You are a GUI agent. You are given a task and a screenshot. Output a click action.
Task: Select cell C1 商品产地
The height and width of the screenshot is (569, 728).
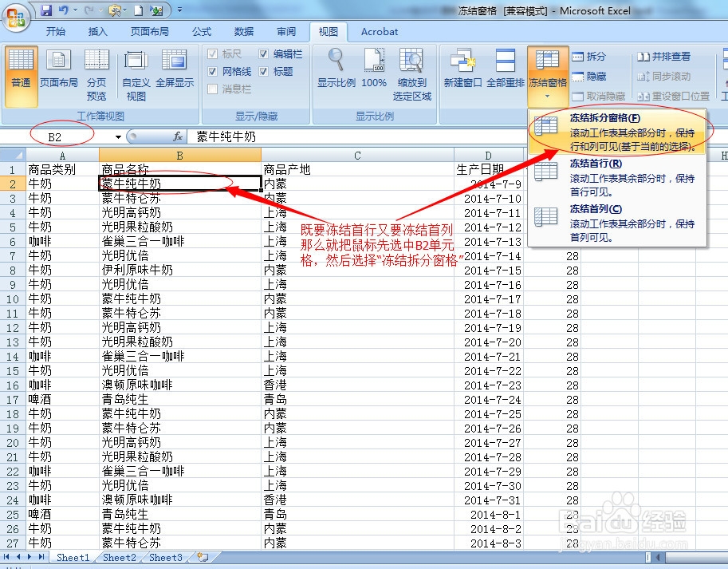pos(357,169)
